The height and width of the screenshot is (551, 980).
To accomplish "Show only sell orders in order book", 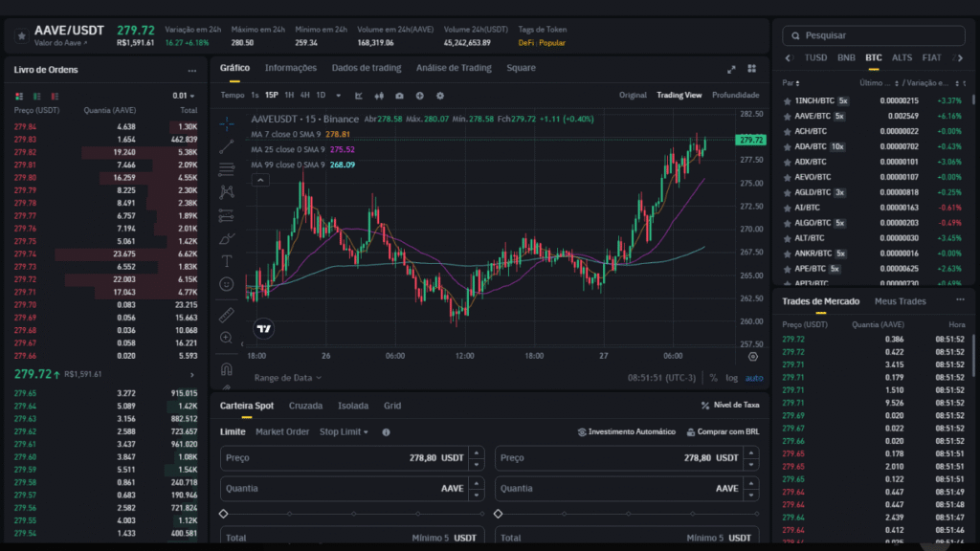I will pos(55,97).
